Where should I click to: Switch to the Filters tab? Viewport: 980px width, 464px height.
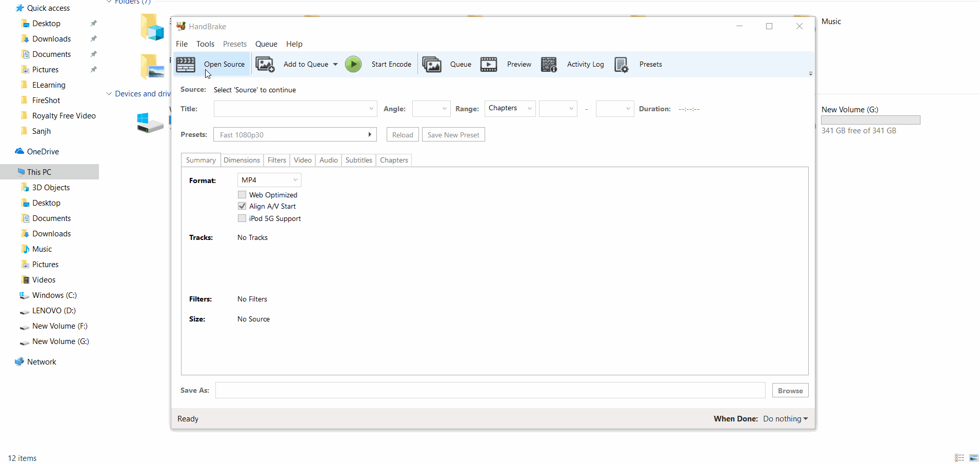click(x=277, y=160)
